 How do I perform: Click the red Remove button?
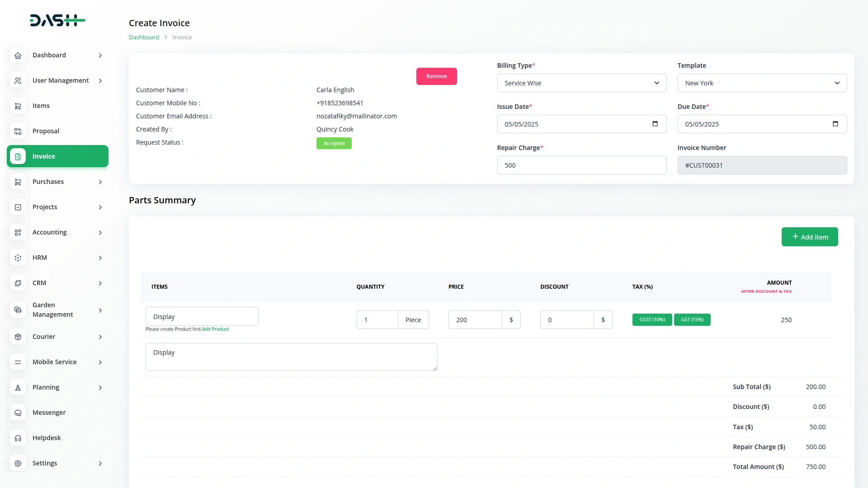(x=436, y=76)
